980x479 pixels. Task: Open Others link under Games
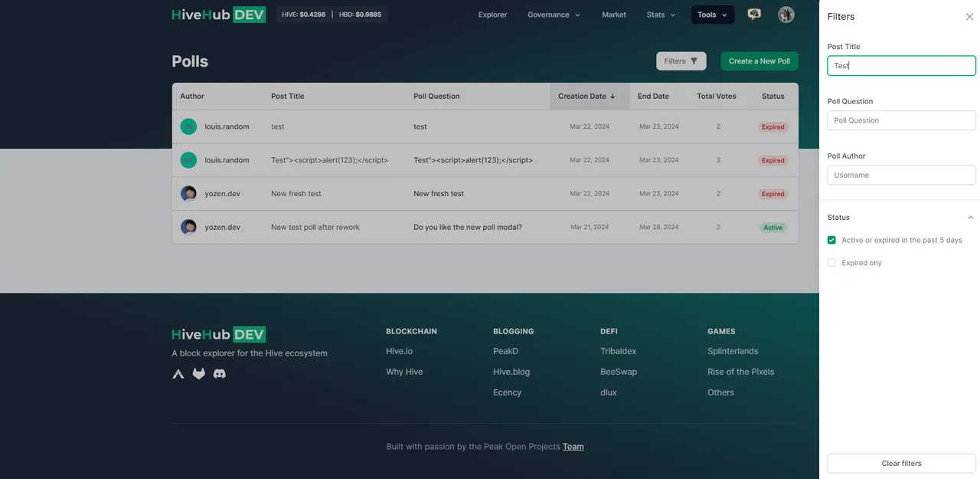(720, 392)
